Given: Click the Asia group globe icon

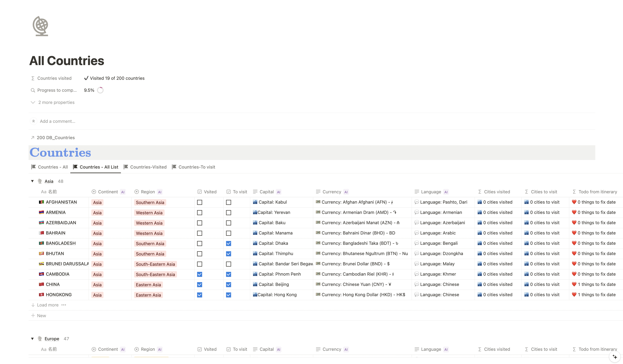Looking at the screenshot, I should pyautogui.click(x=40, y=181).
